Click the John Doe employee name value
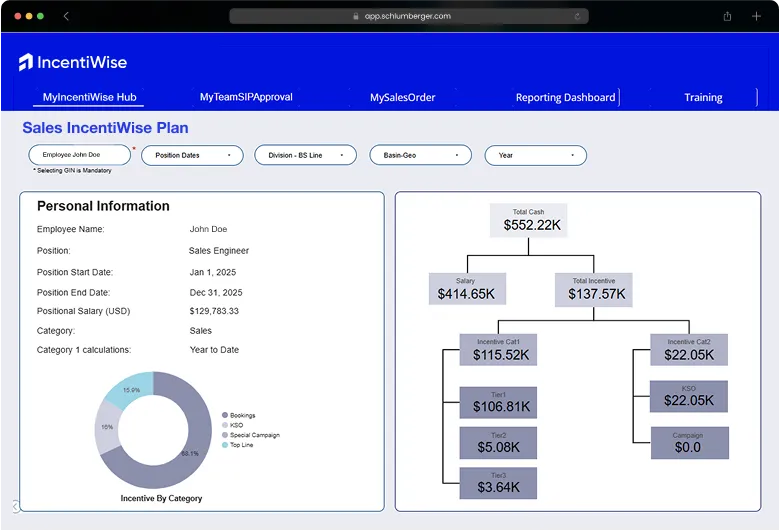Screen dimensions: 780x531 [x=208, y=229]
